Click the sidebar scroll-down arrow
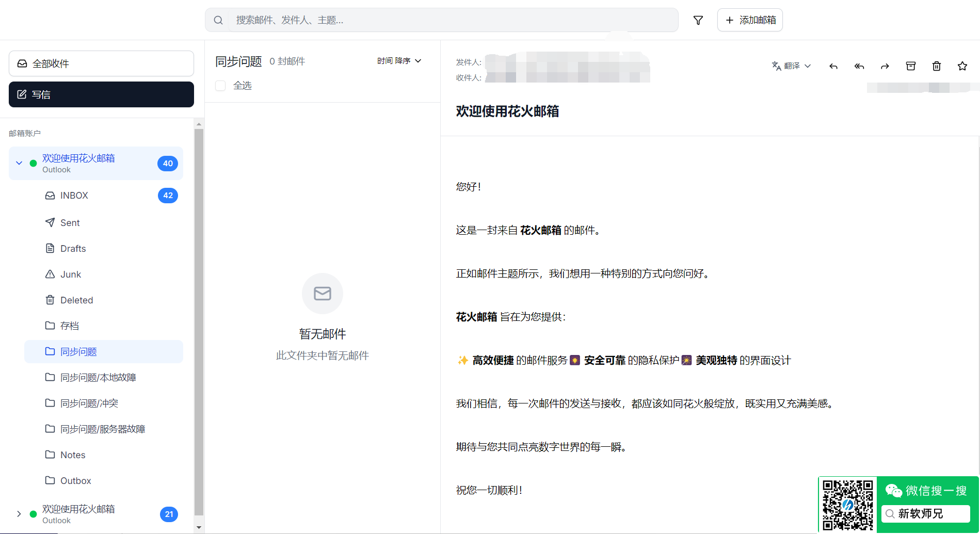Viewport: 980px width, 534px height. click(199, 527)
